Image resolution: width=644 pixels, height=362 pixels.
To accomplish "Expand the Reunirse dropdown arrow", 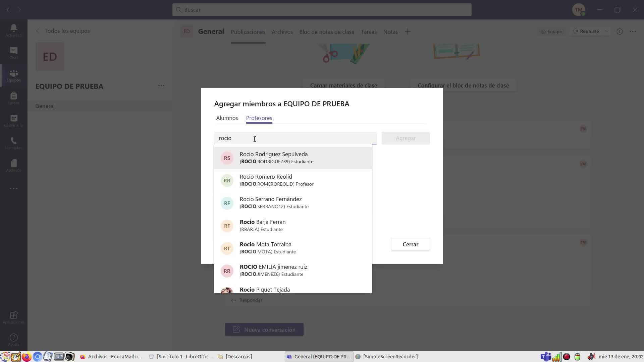I will [606, 32].
